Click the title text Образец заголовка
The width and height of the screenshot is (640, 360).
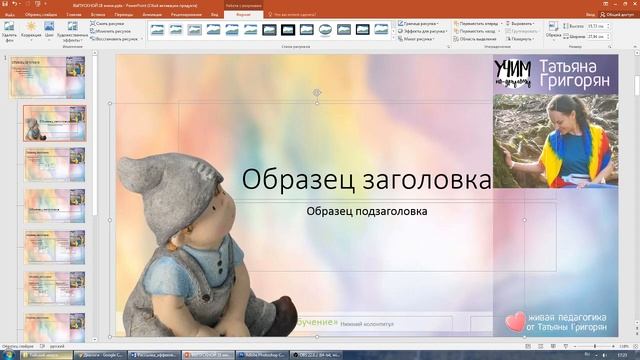tap(367, 179)
